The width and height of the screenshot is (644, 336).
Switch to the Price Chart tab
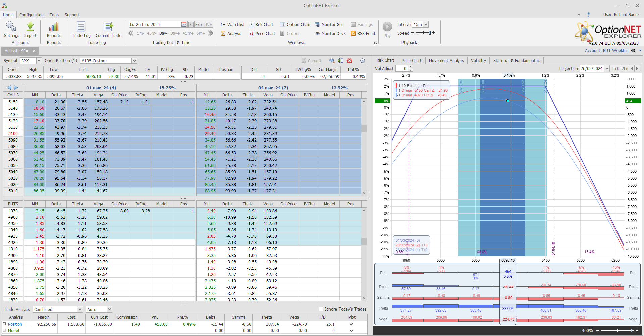[412, 61]
